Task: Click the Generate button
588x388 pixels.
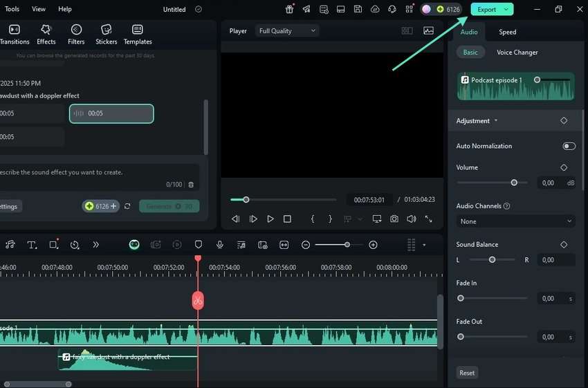Action: click(169, 206)
